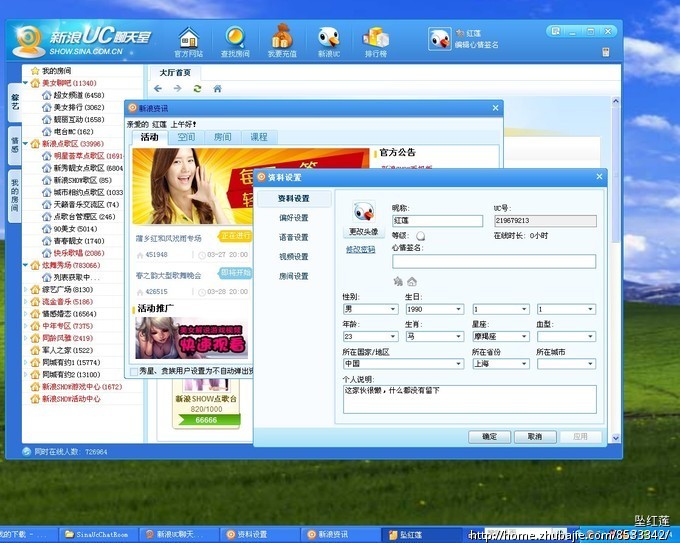Click the bird avatar image in 资料设置

pos(363,213)
